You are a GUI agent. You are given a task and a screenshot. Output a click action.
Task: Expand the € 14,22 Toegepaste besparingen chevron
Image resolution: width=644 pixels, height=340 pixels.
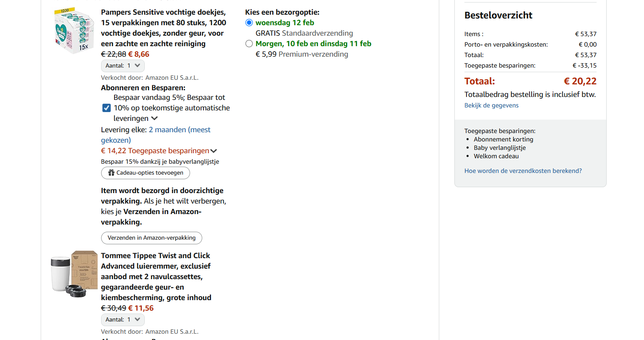click(214, 151)
